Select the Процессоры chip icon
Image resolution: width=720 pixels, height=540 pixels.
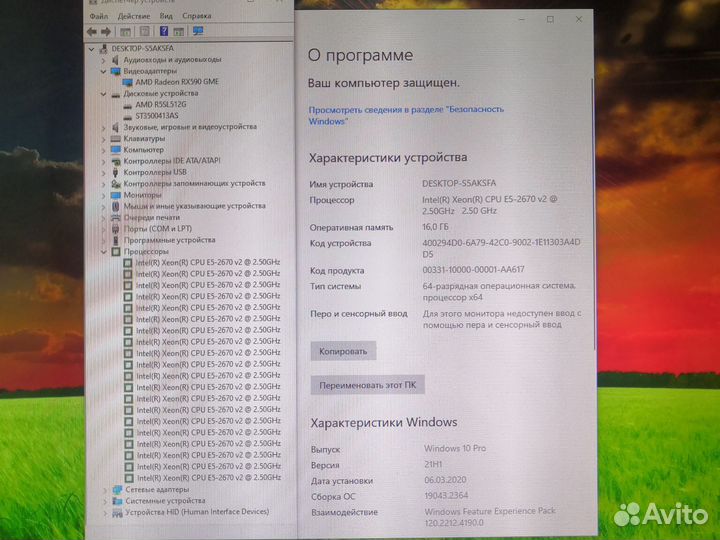tap(116, 252)
